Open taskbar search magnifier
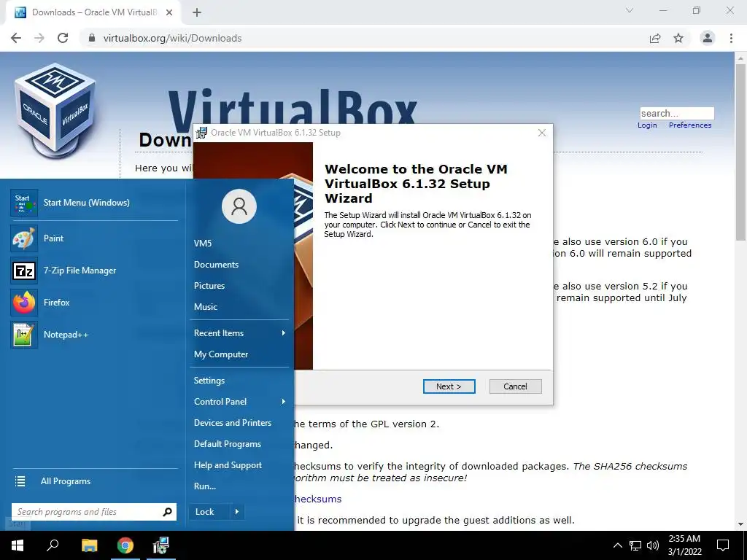747x560 pixels. 53,545
